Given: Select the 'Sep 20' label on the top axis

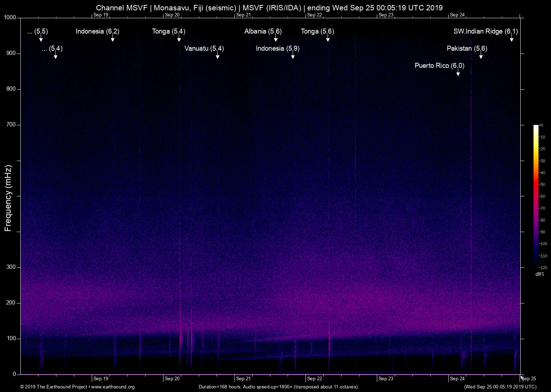Looking at the screenshot, I should [172, 15].
